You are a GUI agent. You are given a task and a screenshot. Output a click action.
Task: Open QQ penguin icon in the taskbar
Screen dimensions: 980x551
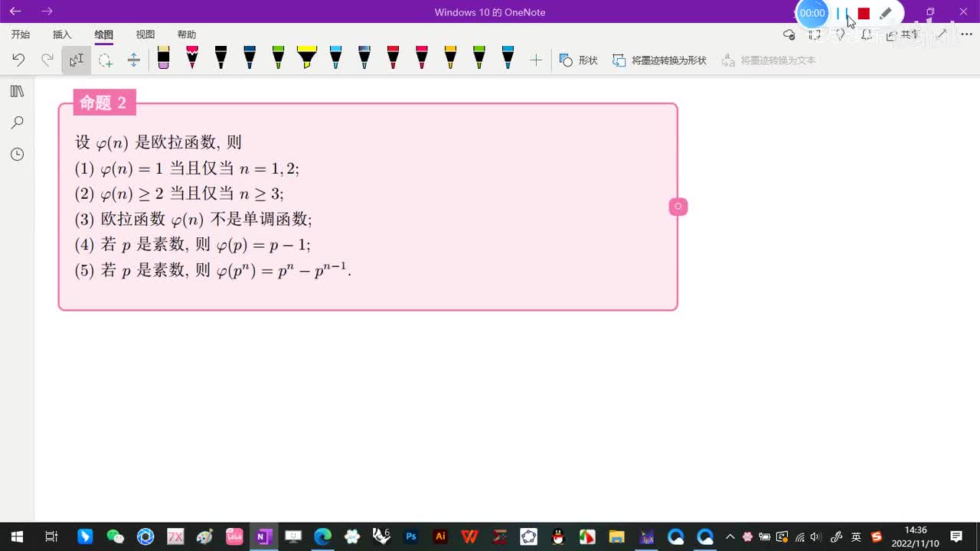(x=558, y=536)
